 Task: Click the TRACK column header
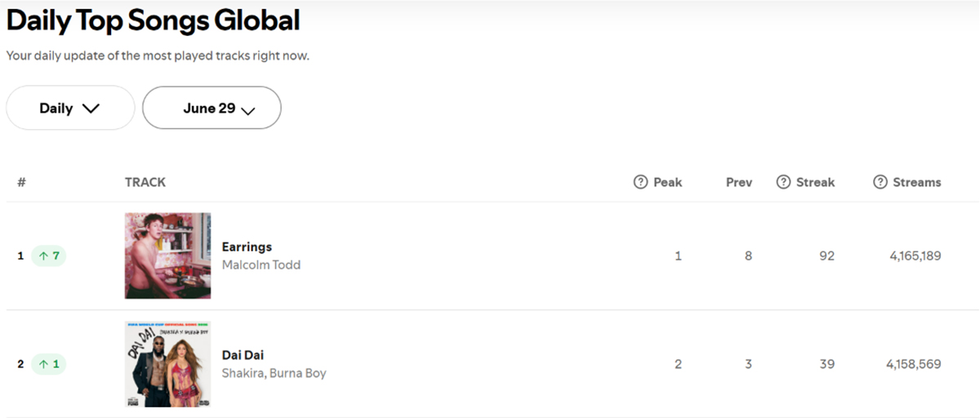click(x=145, y=182)
